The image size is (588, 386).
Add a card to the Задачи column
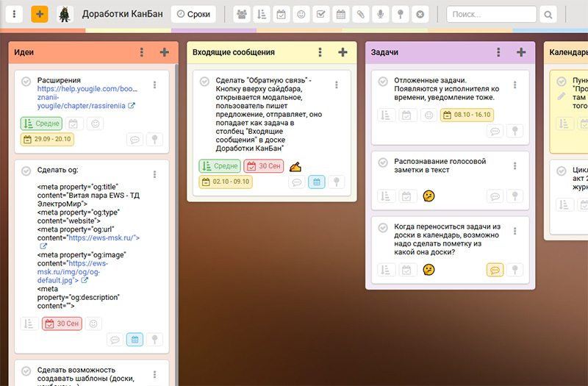tap(521, 52)
